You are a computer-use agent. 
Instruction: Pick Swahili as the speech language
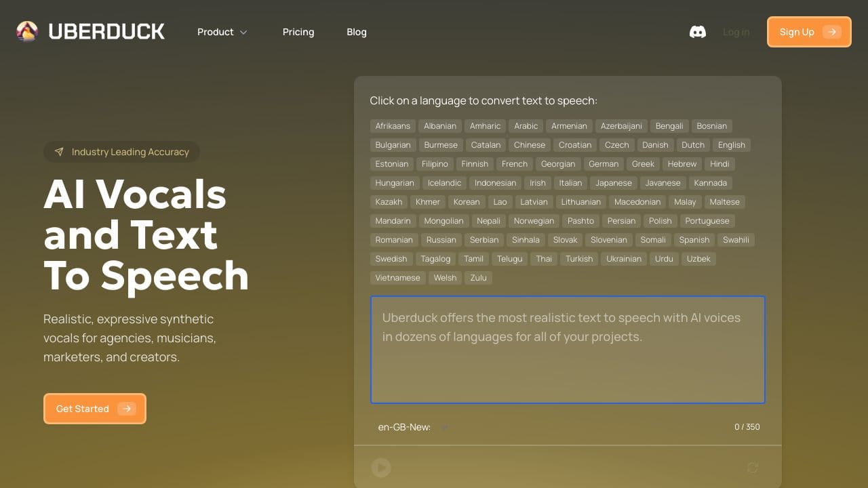pyautogui.click(x=736, y=240)
